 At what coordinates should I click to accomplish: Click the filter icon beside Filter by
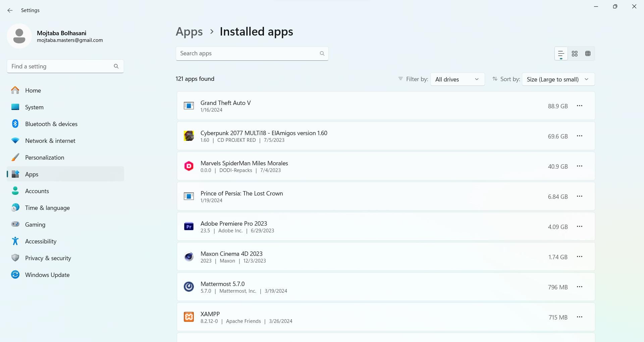(400, 79)
